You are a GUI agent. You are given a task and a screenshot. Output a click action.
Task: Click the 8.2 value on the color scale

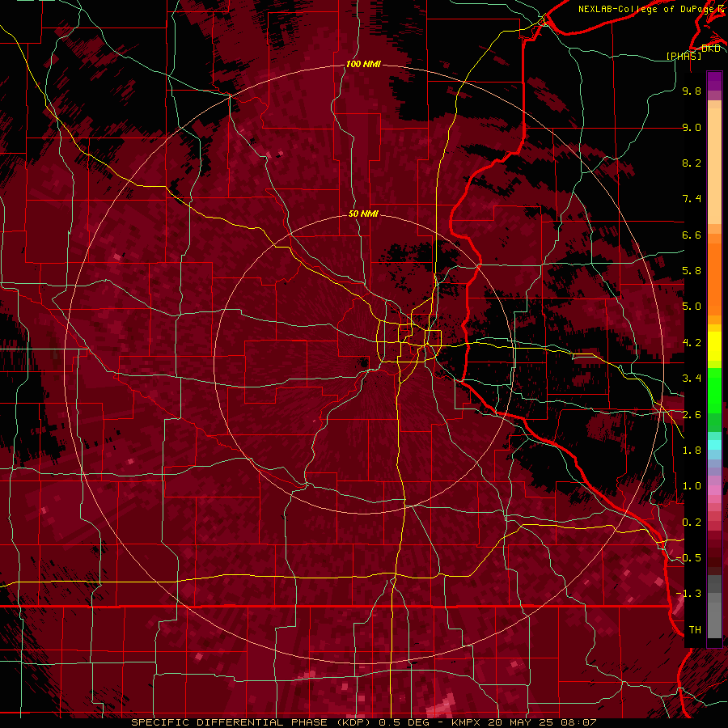click(x=692, y=163)
